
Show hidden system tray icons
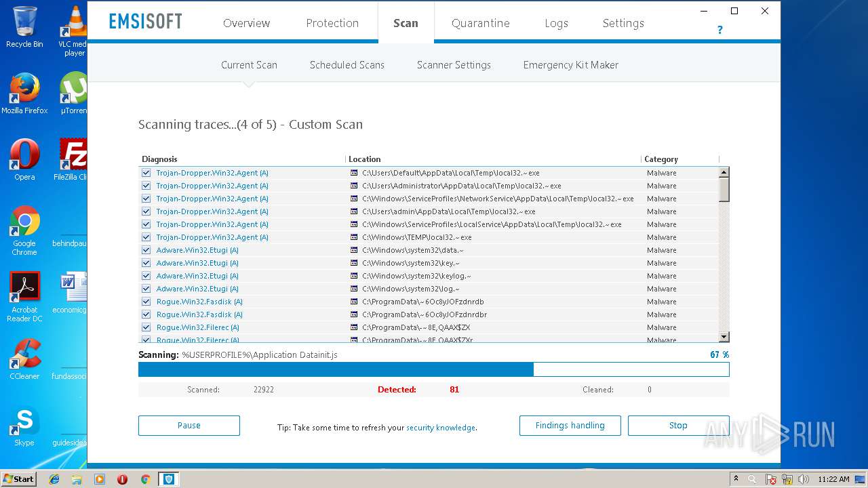point(736,479)
